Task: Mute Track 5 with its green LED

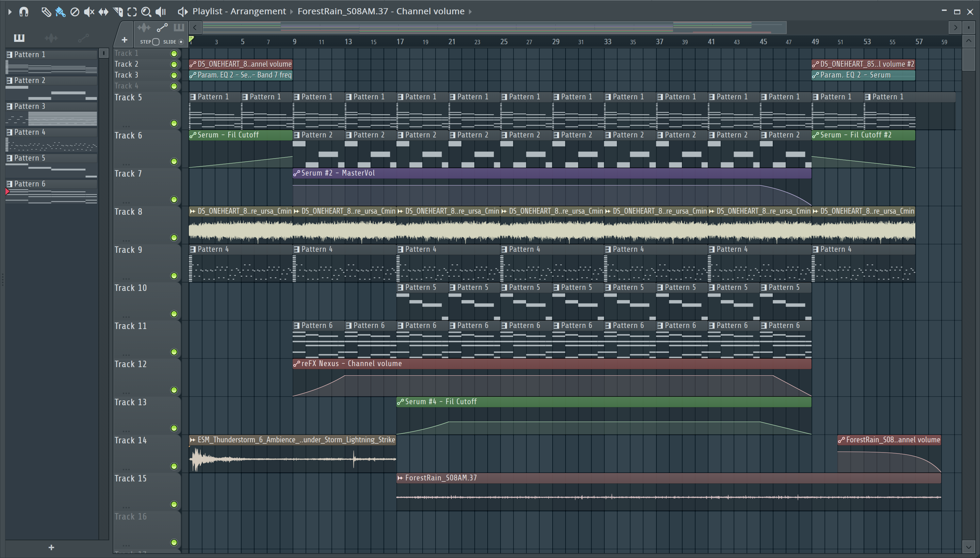Action: [174, 123]
